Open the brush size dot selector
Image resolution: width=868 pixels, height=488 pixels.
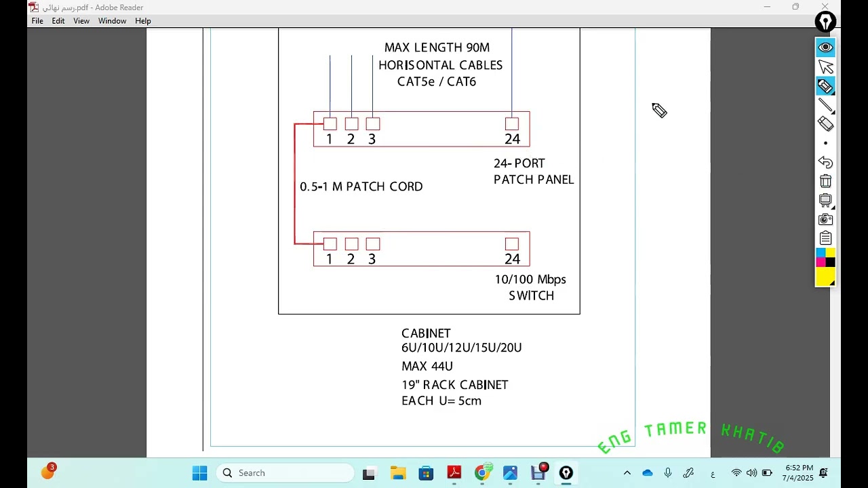pyautogui.click(x=825, y=143)
